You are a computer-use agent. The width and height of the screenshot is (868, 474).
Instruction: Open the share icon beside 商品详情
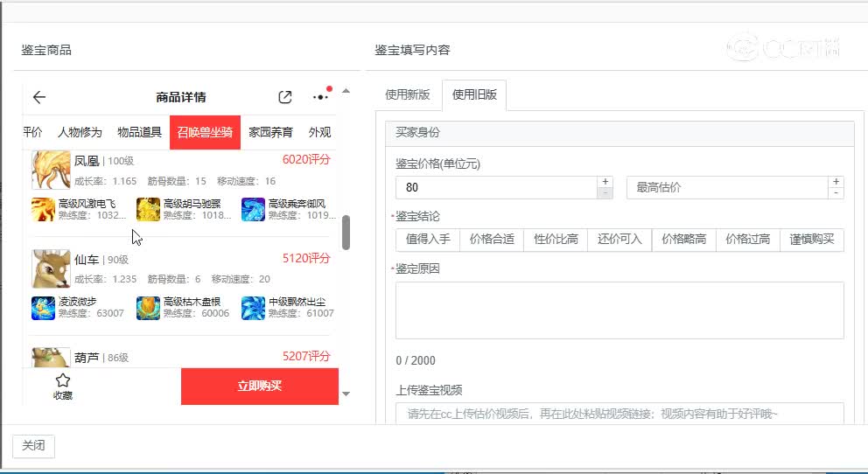click(x=284, y=97)
